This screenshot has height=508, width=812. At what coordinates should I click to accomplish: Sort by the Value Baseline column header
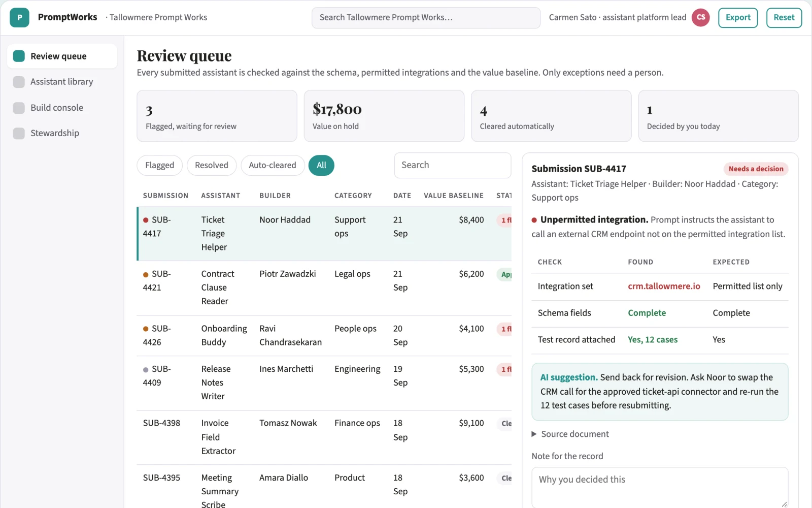454,196
